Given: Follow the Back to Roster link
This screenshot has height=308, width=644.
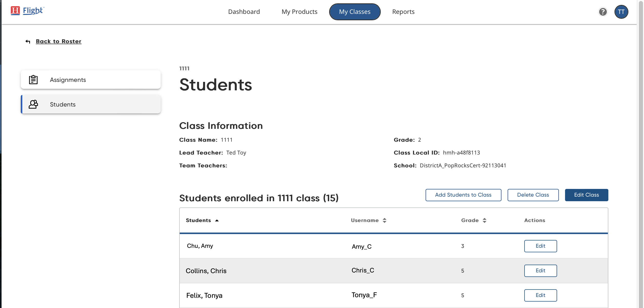Looking at the screenshot, I should 58,41.
